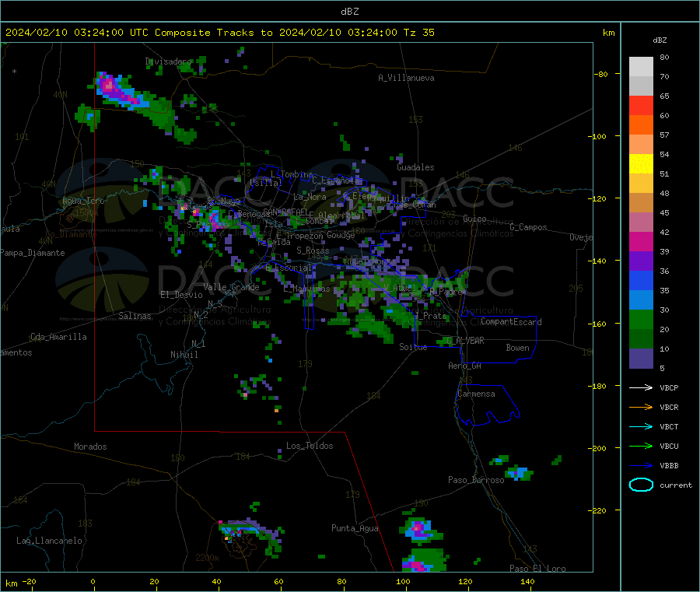Click the Divisadero place label
This screenshot has height=592, width=700.
pos(168,61)
